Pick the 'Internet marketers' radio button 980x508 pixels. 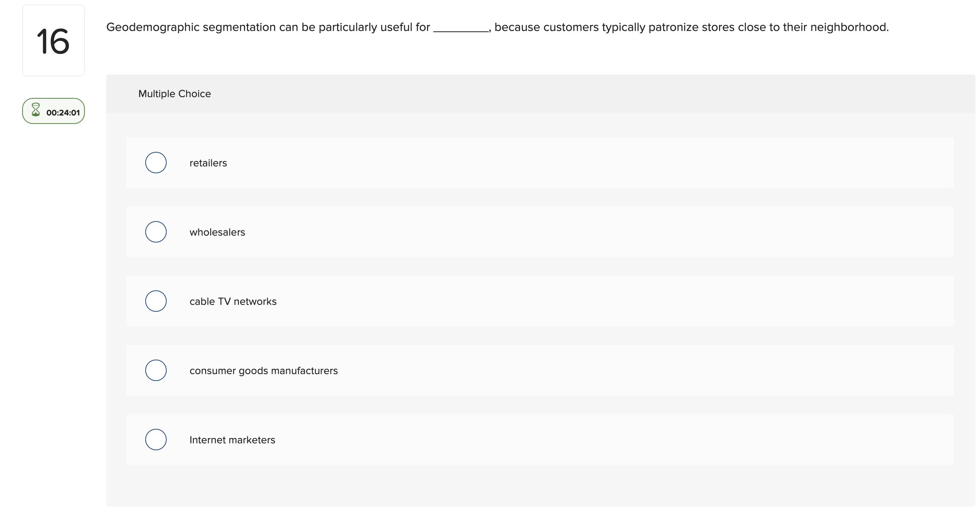coord(156,440)
